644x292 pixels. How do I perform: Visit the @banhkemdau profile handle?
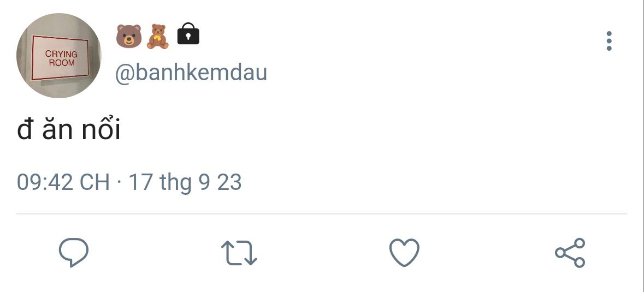[191, 73]
